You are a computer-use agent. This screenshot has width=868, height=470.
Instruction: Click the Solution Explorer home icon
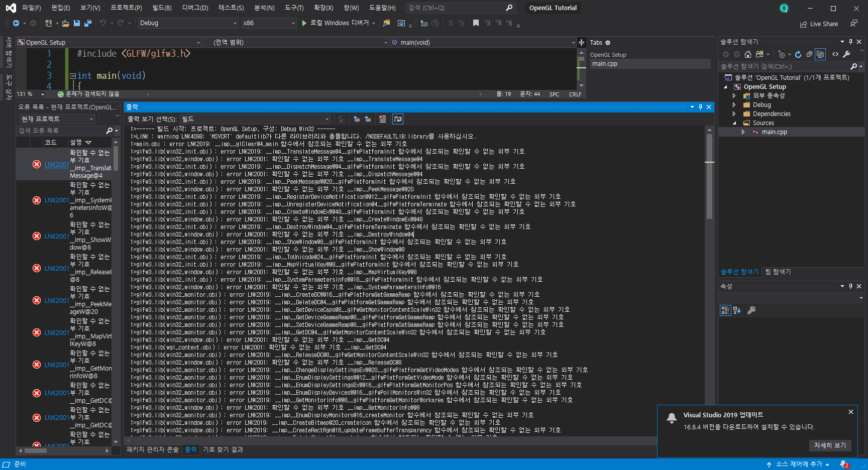click(x=748, y=54)
